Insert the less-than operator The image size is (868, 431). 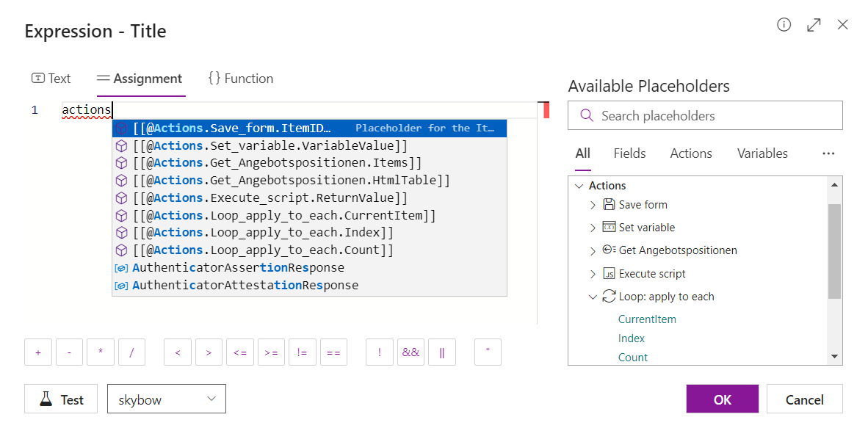coord(178,352)
